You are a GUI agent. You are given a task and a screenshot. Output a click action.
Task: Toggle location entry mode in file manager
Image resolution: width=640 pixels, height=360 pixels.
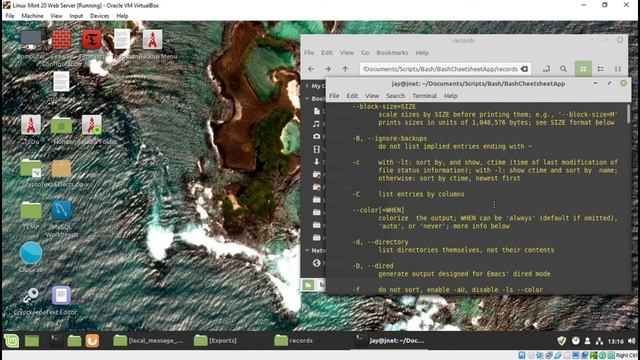click(546, 69)
